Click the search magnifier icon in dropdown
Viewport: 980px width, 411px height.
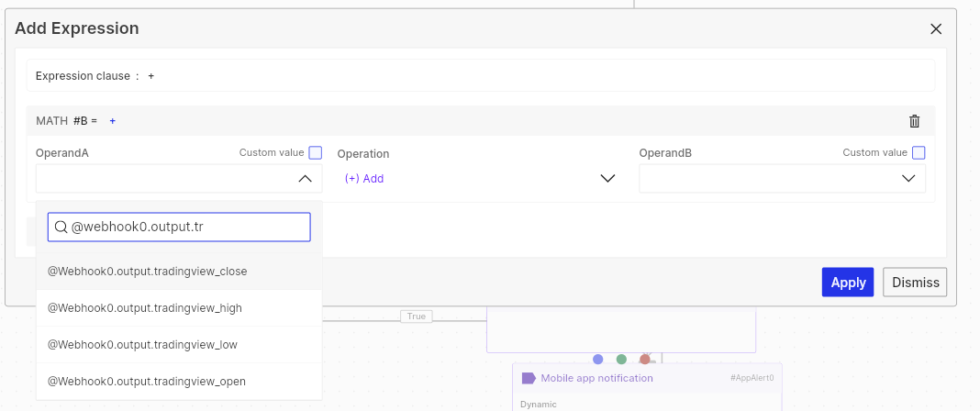pyautogui.click(x=61, y=228)
